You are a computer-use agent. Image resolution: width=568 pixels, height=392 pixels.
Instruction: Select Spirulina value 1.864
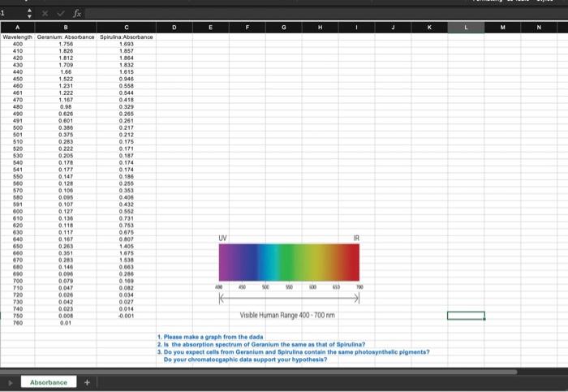coord(127,58)
